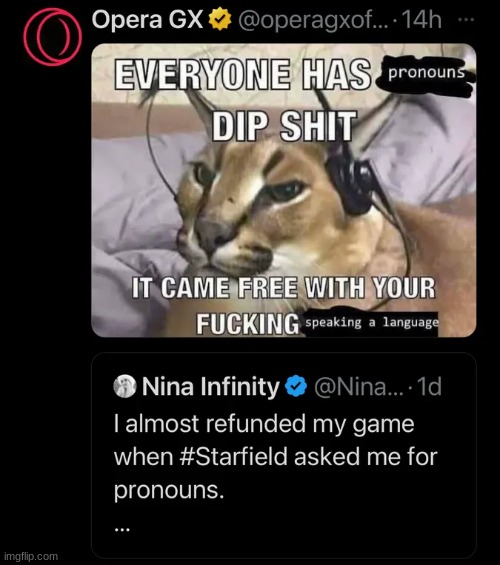Expand the truncated quoted tweet ellipsis
Image resolution: width=500 pixels, height=565 pixels.
pos(122,529)
